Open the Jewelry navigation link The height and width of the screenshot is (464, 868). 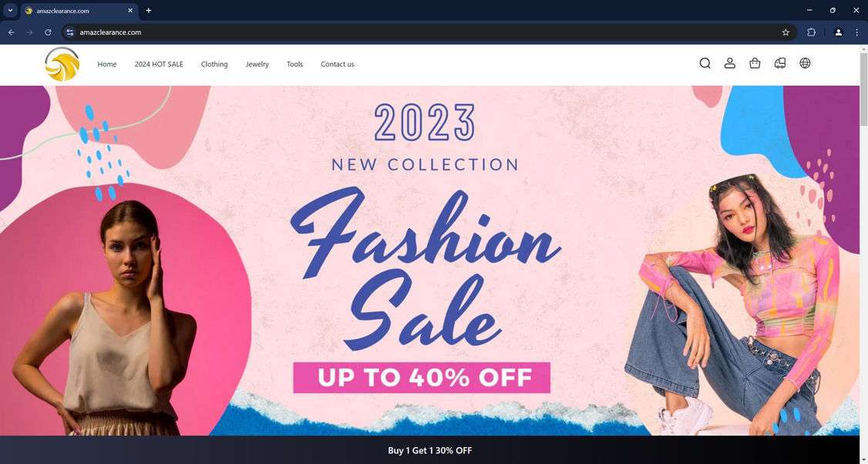click(x=257, y=64)
